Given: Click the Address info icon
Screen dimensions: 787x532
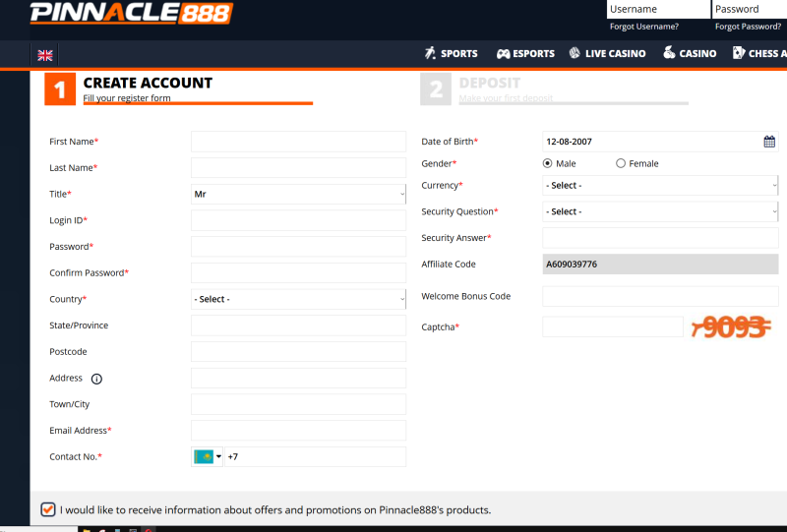Looking at the screenshot, I should point(96,379).
